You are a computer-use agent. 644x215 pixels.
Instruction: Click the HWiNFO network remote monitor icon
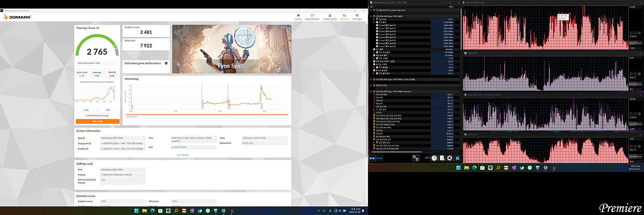416,158
